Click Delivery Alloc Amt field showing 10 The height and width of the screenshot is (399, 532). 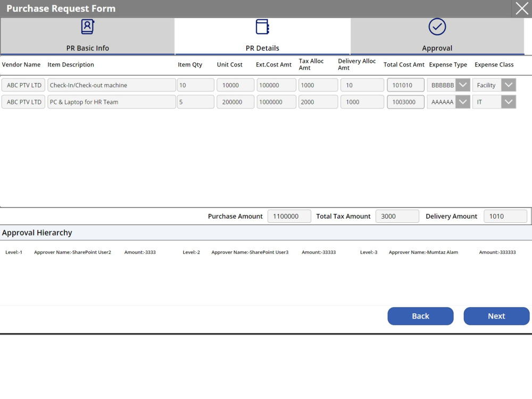pyautogui.click(x=362, y=85)
